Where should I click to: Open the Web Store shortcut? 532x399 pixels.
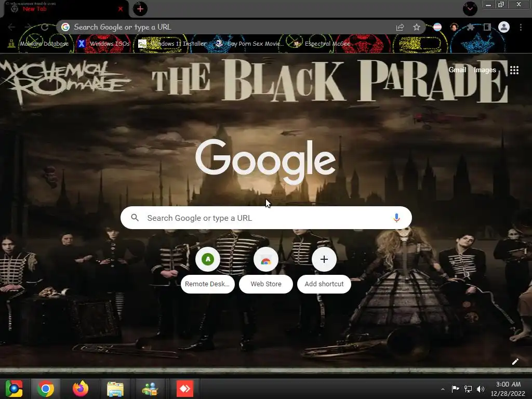coord(266,271)
